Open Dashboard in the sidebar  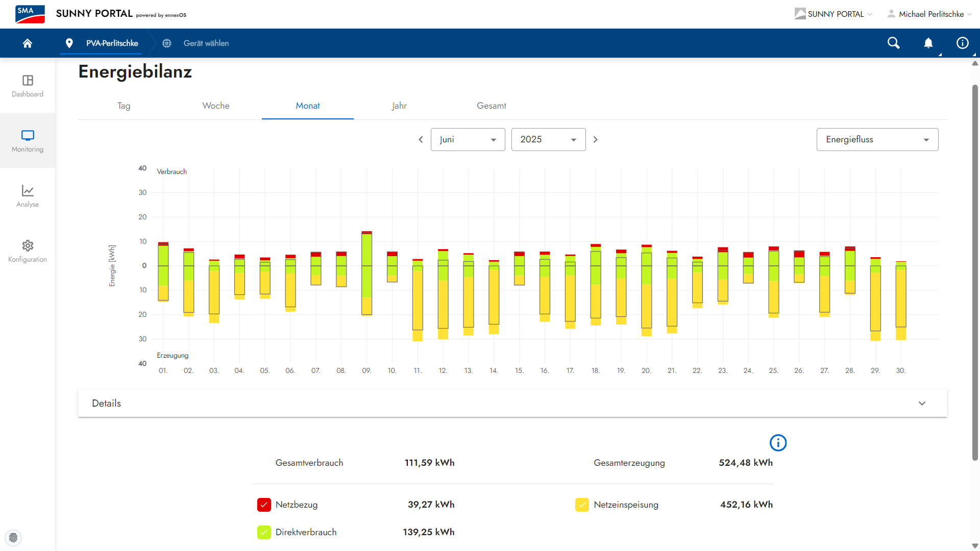tap(28, 86)
